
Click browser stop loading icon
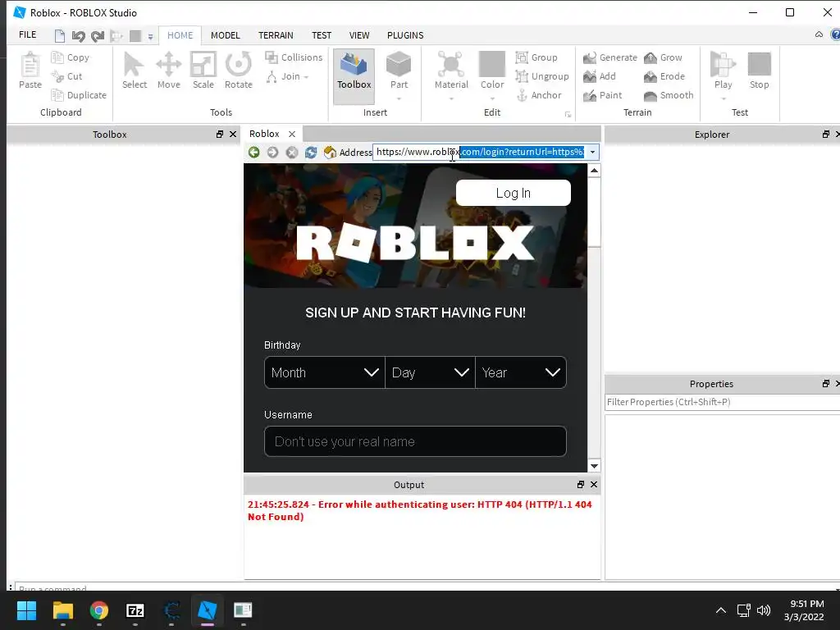(x=291, y=152)
